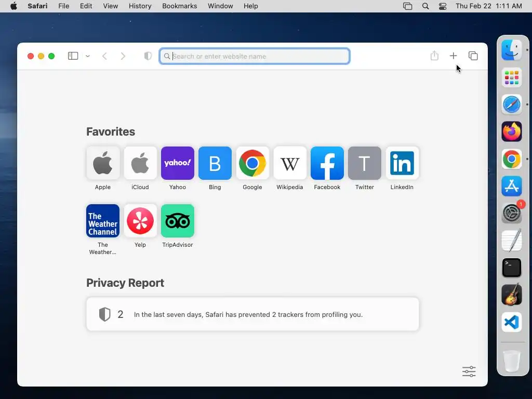Open the LinkedIn favorite
This screenshot has height=399, width=532.
(402, 163)
